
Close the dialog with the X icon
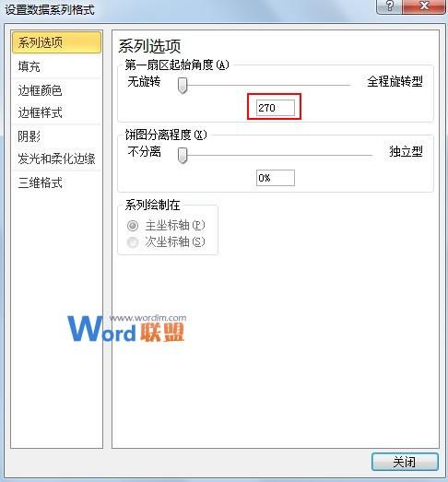pos(424,6)
